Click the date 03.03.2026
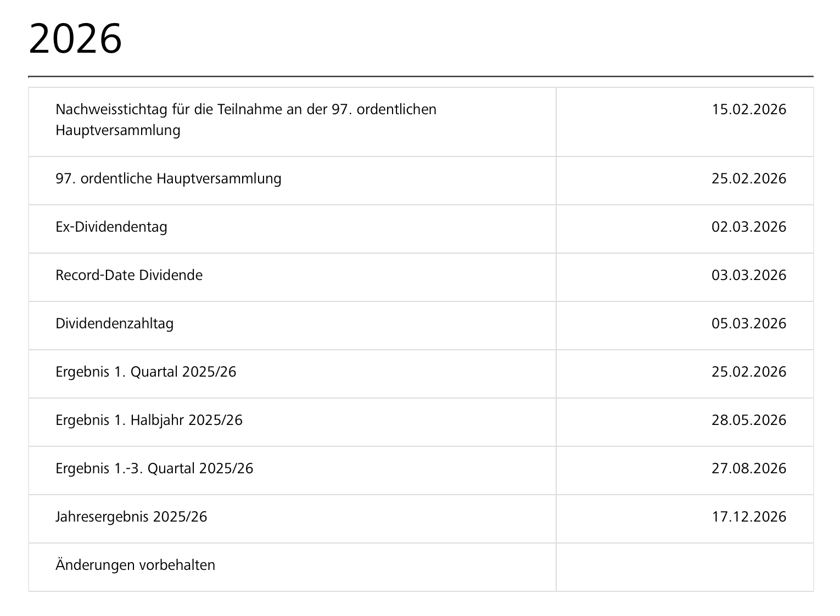This screenshot has width=840, height=616. pyautogui.click(x=749, y=275)
